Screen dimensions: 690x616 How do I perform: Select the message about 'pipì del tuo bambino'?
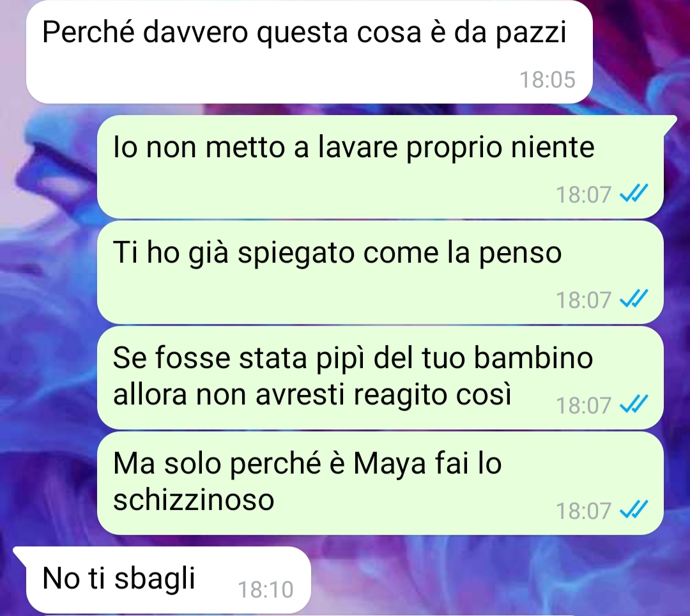[380, 378]
